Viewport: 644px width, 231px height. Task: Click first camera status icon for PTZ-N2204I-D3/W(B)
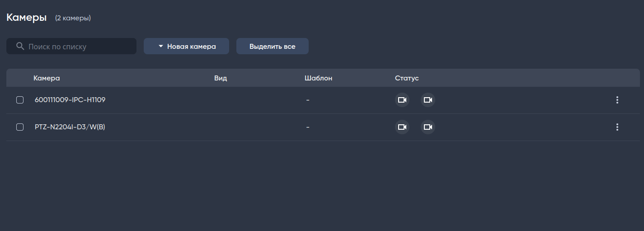coord(402,127)
